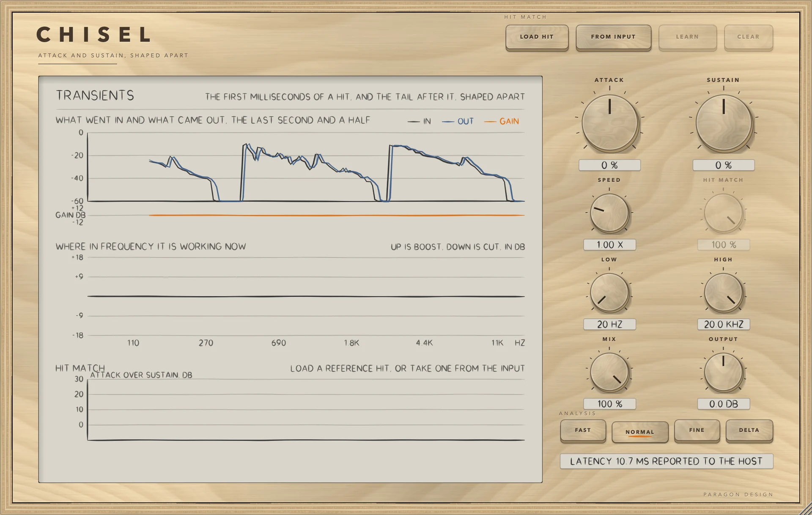This screenshot has width=812, height=515.
Task: Click the dimmed Learn button
Action: pos(687,37)
